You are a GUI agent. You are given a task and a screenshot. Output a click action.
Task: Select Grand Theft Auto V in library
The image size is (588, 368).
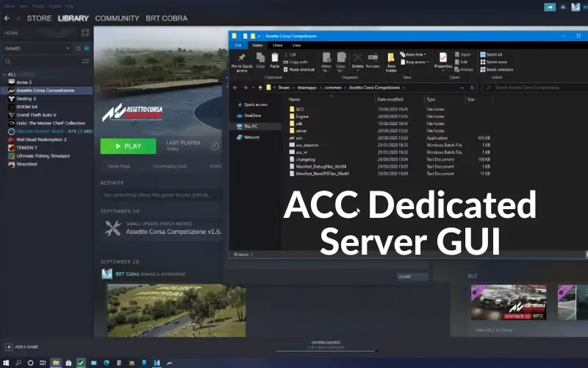(x=36, y=115)
